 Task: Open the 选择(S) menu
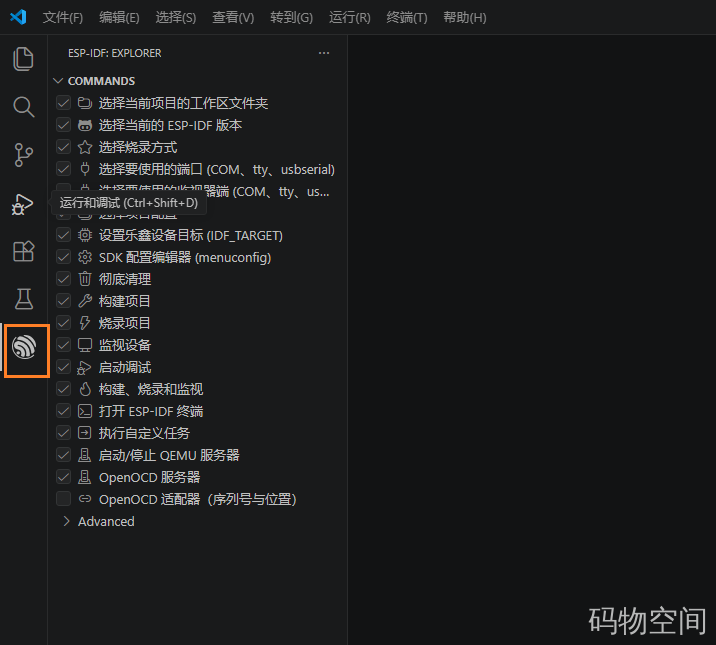pos(176,18)
